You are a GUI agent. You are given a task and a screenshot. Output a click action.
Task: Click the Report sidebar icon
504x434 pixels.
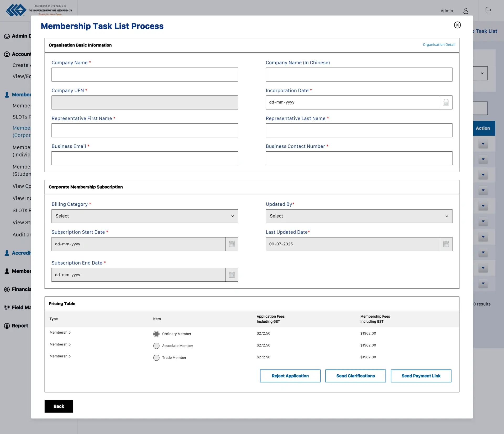tap(7, 326)
